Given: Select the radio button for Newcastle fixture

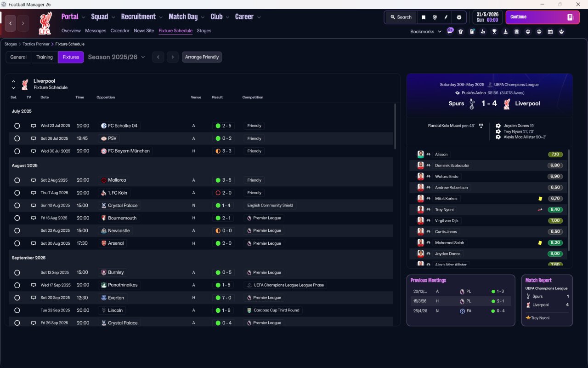Looking at the screenshot, I should coord(17,231).
